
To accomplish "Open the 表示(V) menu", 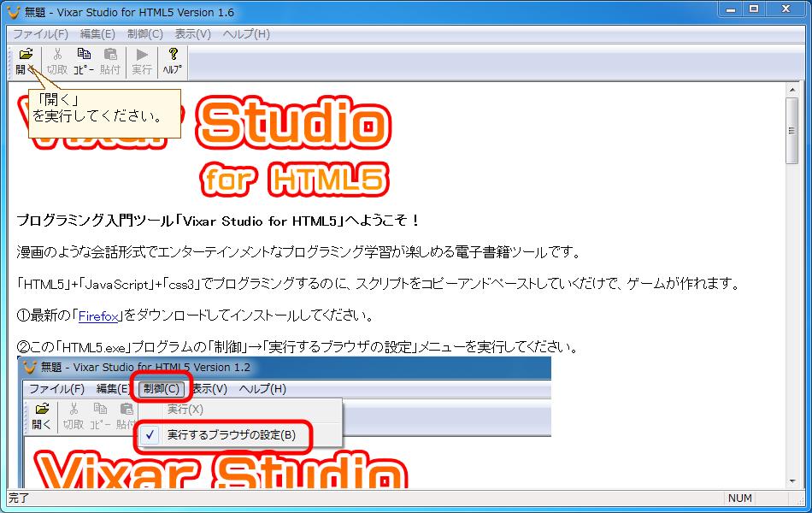I will (x=192, y=33).
